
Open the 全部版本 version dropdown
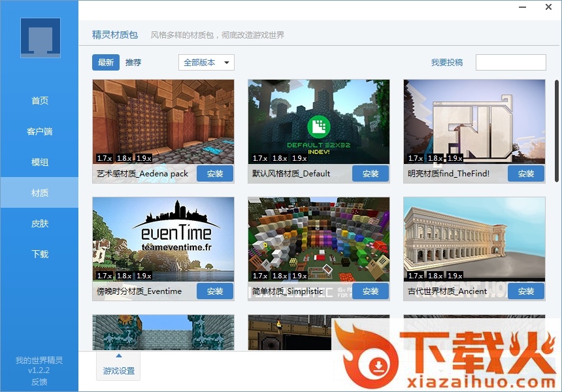(207, 62)
